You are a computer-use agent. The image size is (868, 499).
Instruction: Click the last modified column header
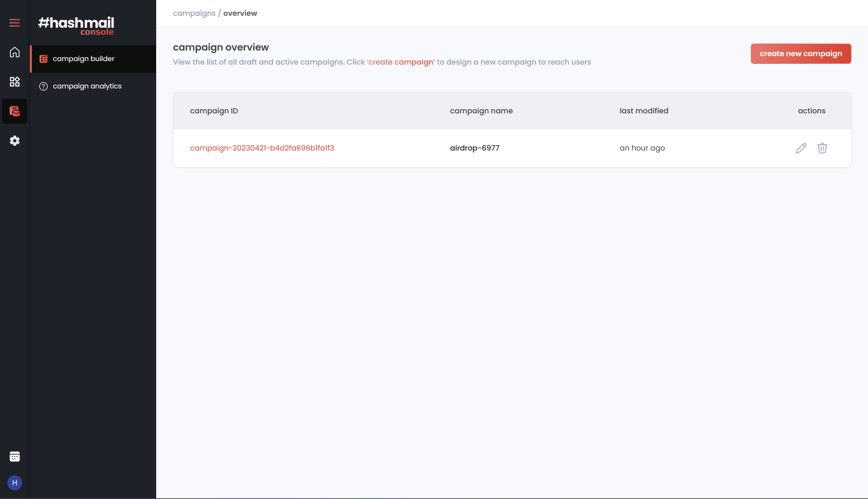643,111
